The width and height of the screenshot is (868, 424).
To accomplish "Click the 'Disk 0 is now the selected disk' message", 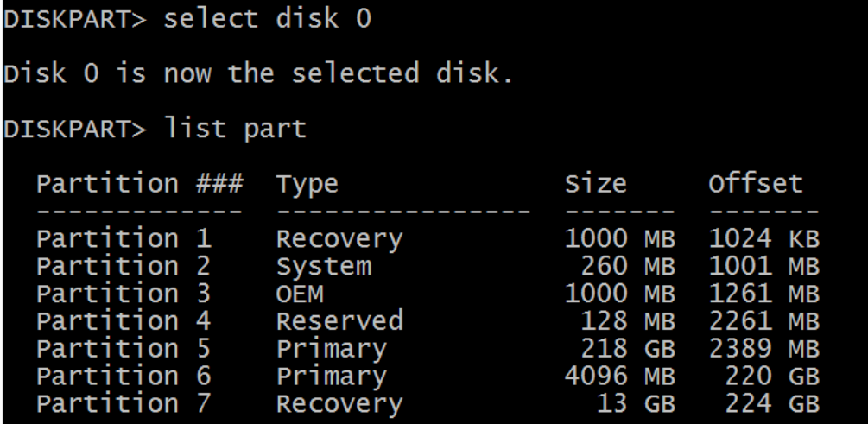I will click(257, 74).
